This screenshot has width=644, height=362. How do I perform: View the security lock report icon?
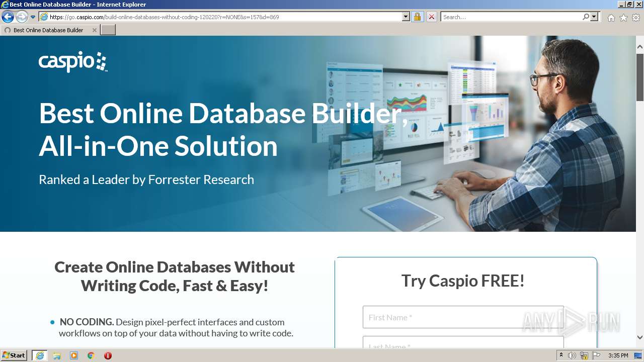pos(417,17)
